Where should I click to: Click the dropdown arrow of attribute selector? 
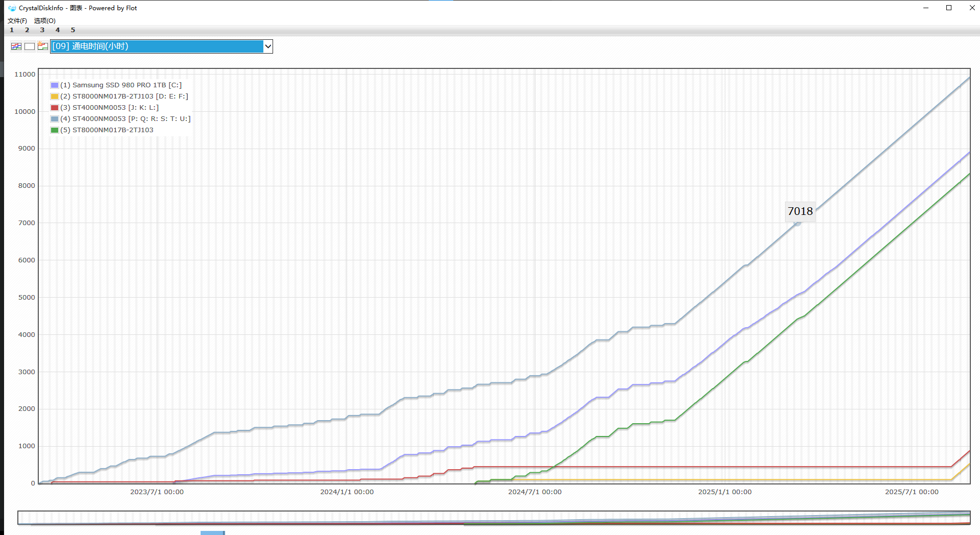tap(267, 46)
